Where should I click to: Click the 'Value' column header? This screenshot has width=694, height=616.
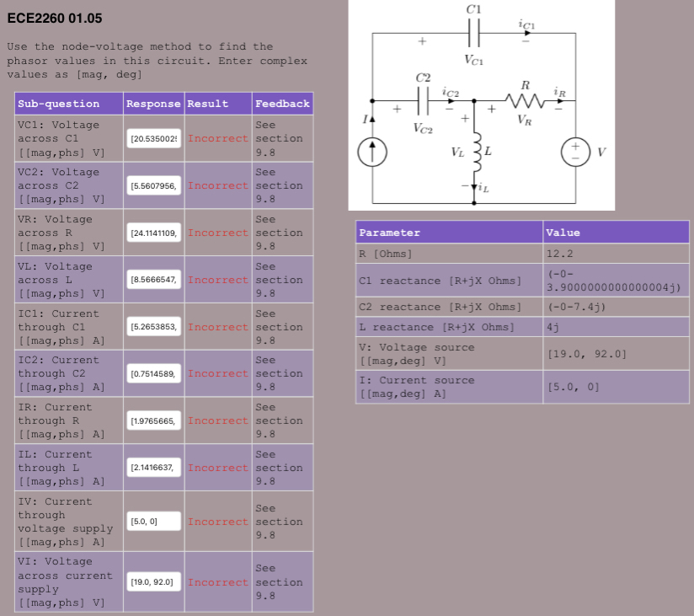617,232
